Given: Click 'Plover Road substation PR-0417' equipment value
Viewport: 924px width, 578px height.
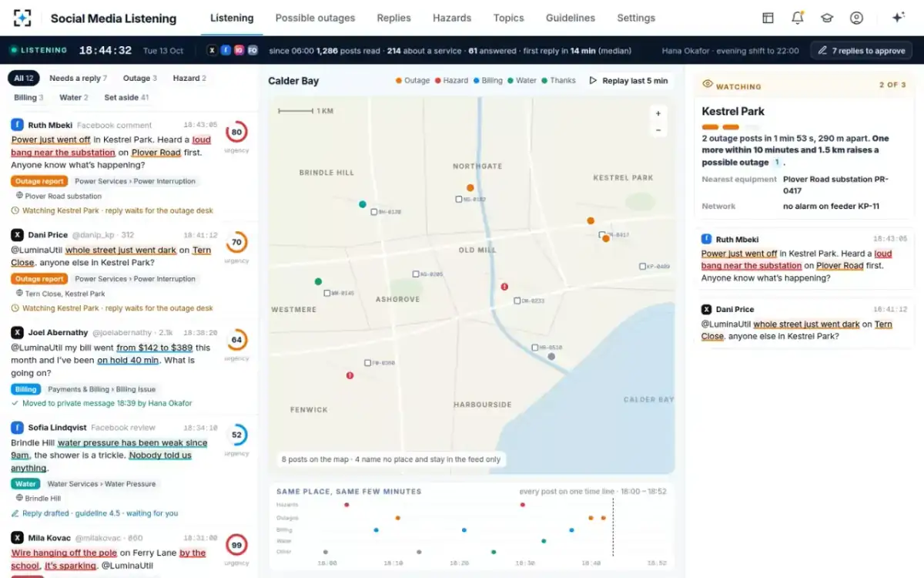Looking at the screenshot, I should coord(835,185).
